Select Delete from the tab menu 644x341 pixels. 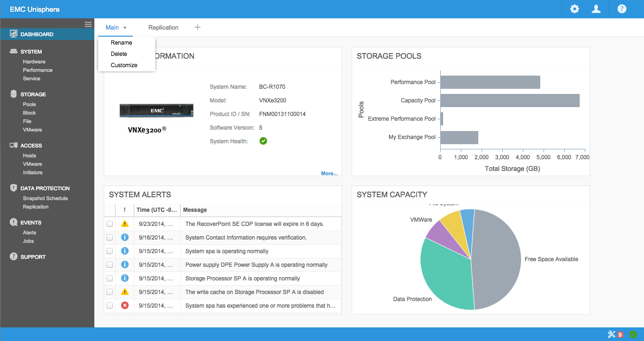tap(119, 54)
